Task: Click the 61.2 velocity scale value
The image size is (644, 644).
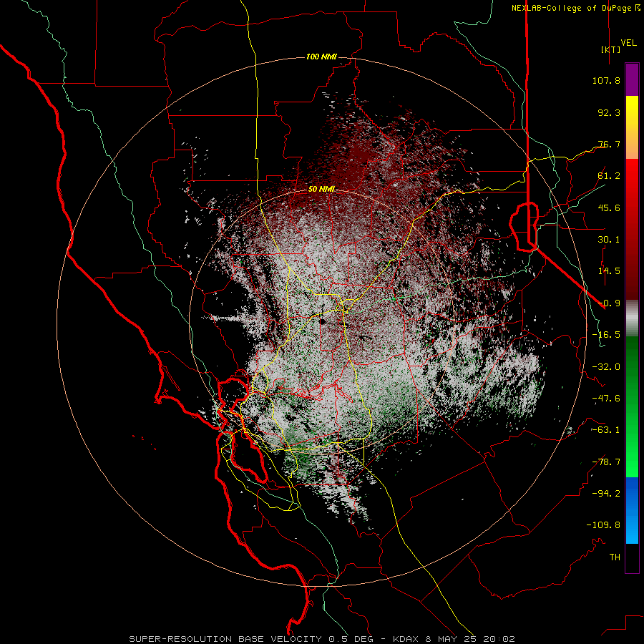Action: tap(609, 176)
